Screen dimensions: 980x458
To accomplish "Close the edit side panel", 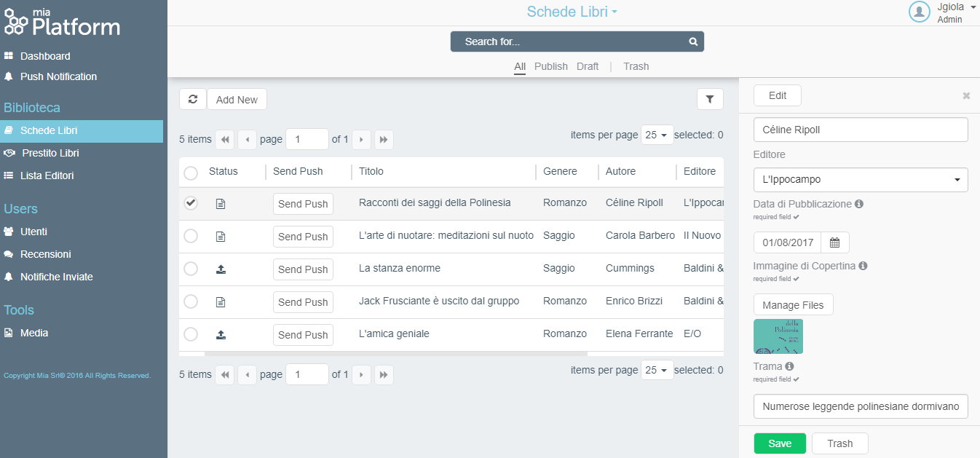I will 966,95.
